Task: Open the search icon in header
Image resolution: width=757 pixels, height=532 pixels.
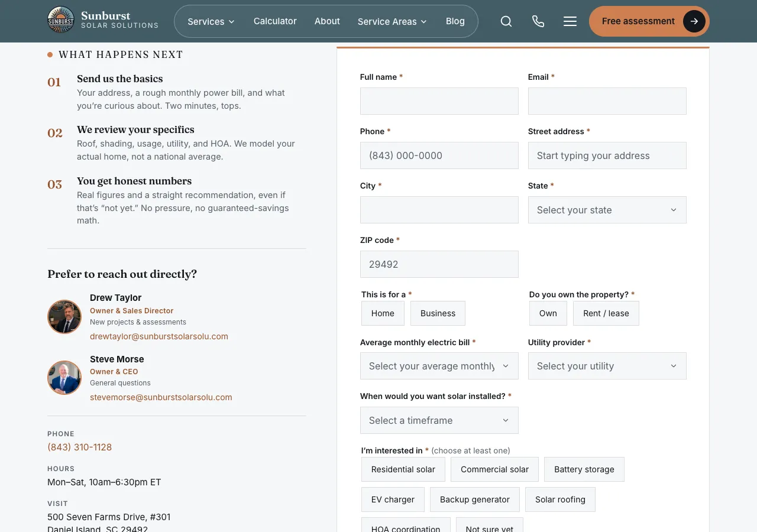Action: [x=506, y=21]
